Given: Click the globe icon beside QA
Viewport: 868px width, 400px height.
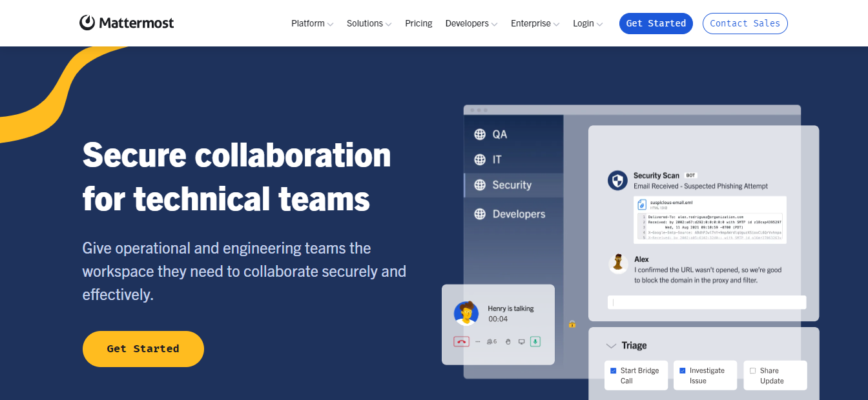Looking at the screenshot, I should [x=480, y=134].
